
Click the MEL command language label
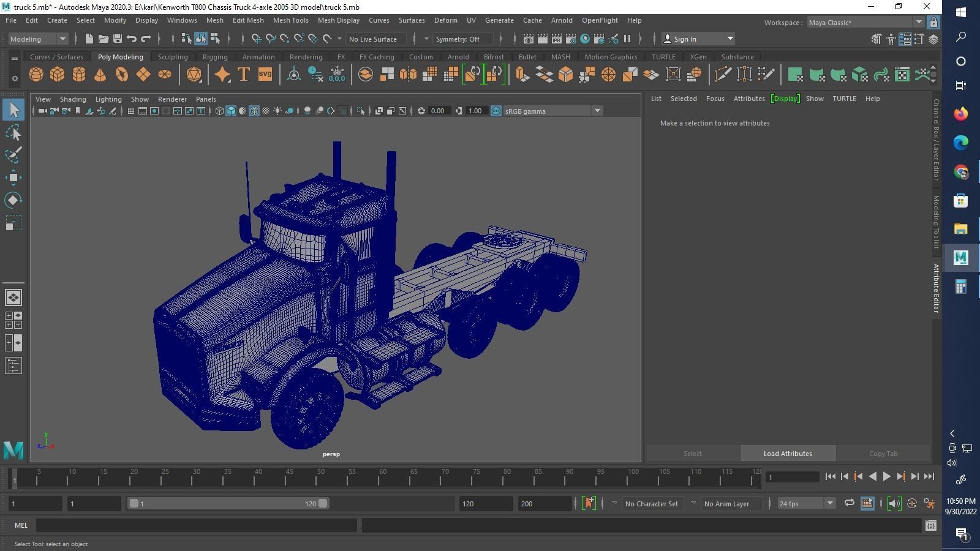coord(21,525)
